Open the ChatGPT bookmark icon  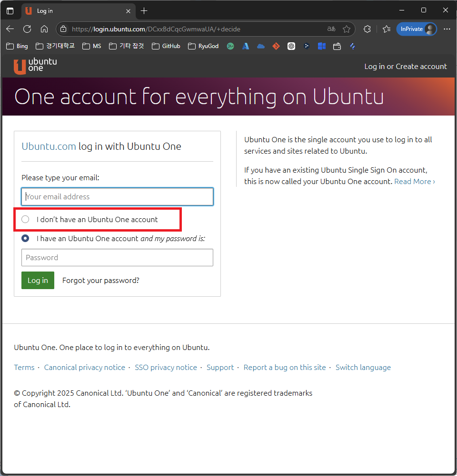(291, 46)
